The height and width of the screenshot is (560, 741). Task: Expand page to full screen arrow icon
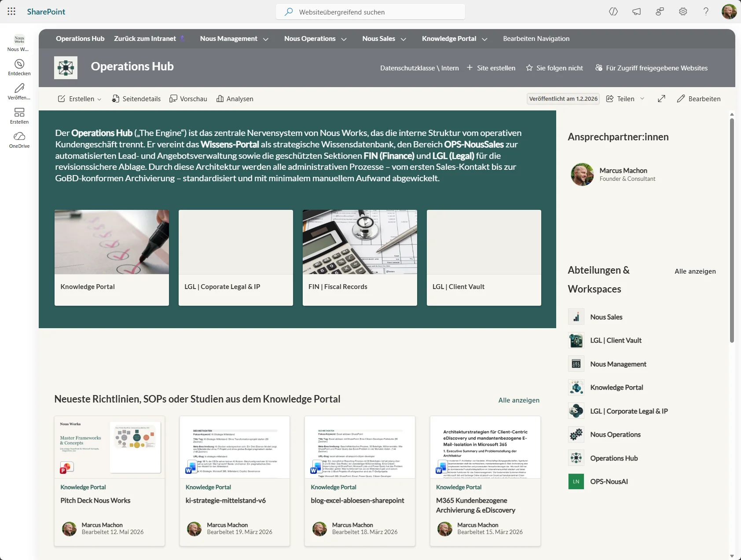coord(661,99)
